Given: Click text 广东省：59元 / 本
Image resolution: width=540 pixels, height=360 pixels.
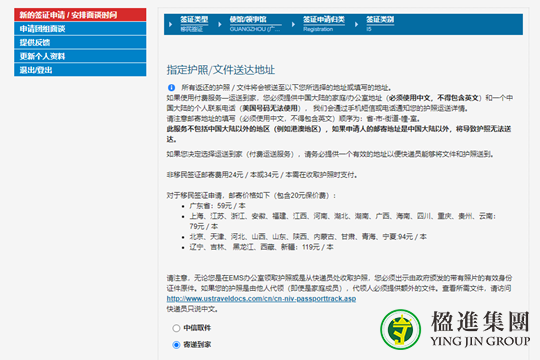Looking at the screenshot, I should coord(218,206).
